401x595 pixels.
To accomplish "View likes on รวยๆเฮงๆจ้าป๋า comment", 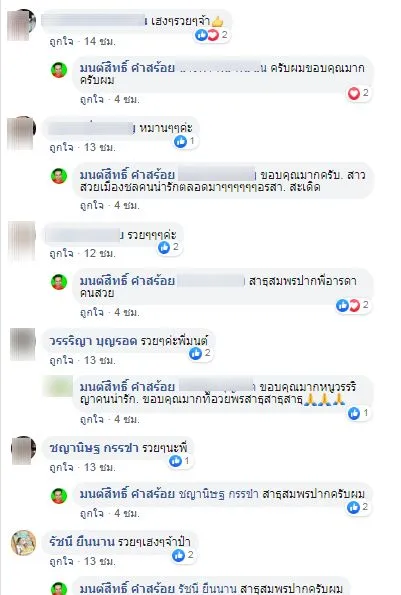I will (x=184, y=556).
